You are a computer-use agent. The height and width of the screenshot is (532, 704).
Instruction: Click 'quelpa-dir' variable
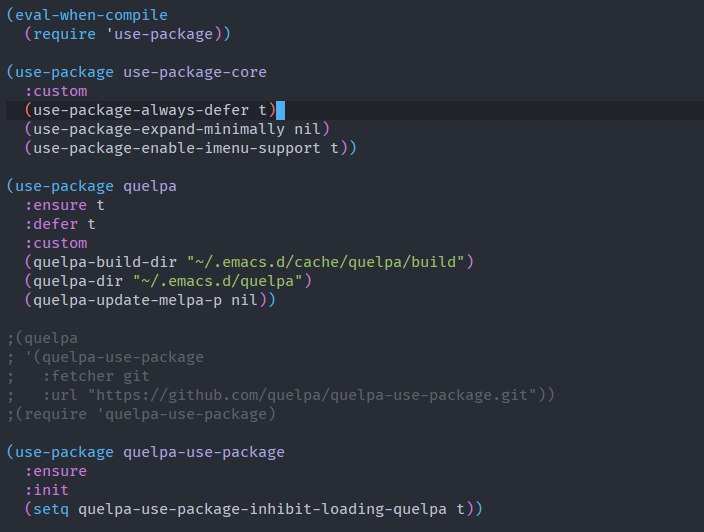(78, 281)
